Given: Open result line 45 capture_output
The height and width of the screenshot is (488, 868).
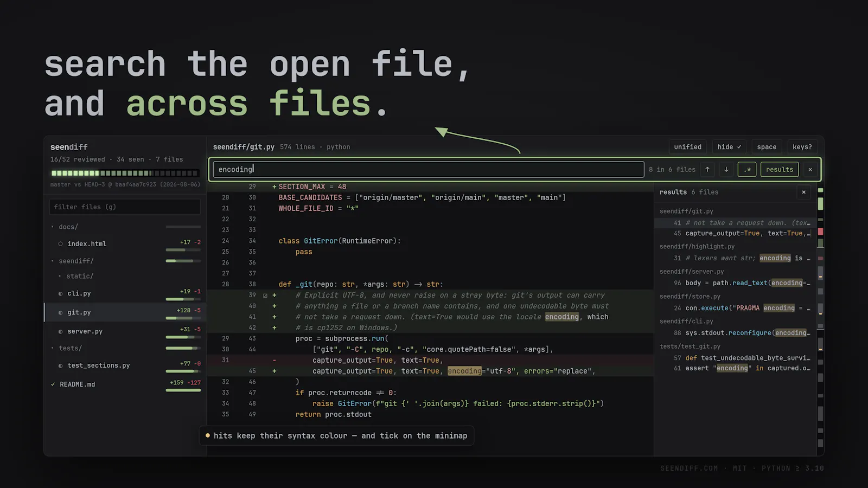Looking at the screenshot, I should click(x=735, y=234).
